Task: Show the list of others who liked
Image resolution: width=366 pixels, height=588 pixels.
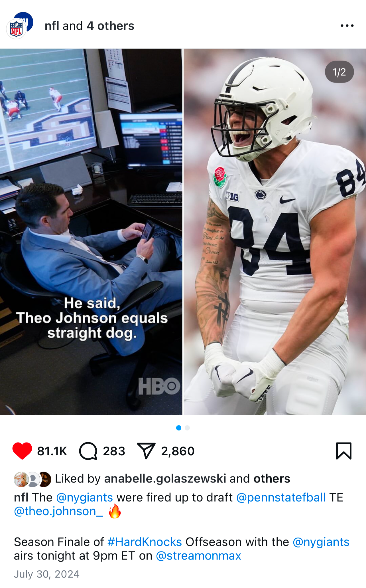Action: tap(272, 478)
